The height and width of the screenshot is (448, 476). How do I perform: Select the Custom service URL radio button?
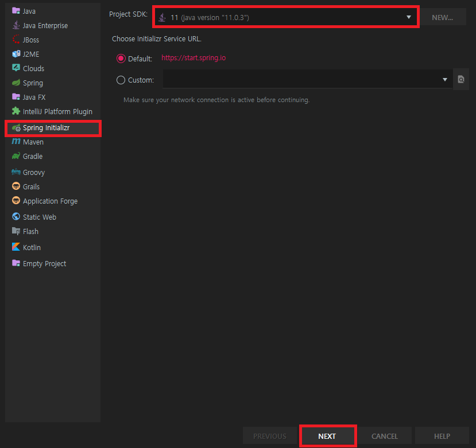point(121,80)
